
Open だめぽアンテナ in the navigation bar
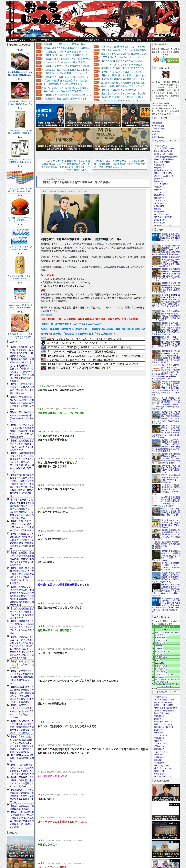[x=48, y=40]
